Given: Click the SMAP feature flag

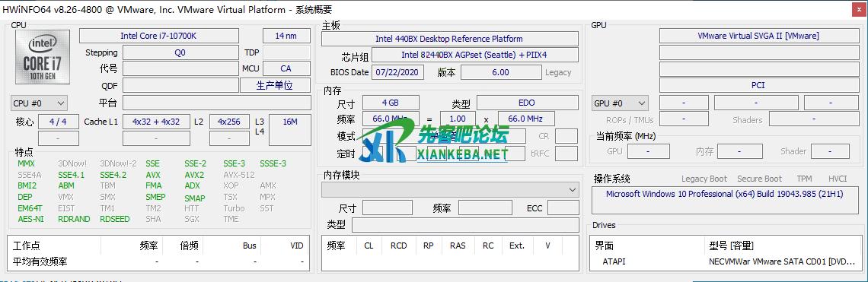Looking at the screenshot, I should 195,198.
